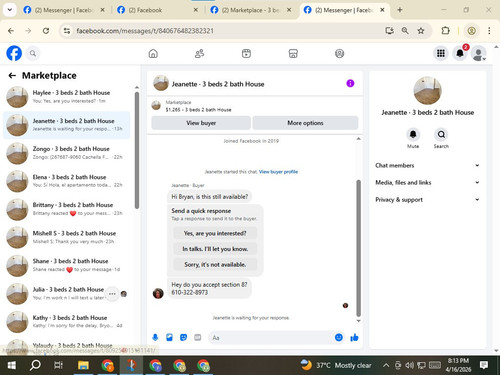Open Windows Start menu
The height and width of the screenshot is (375, 500).
click(12, 365)
